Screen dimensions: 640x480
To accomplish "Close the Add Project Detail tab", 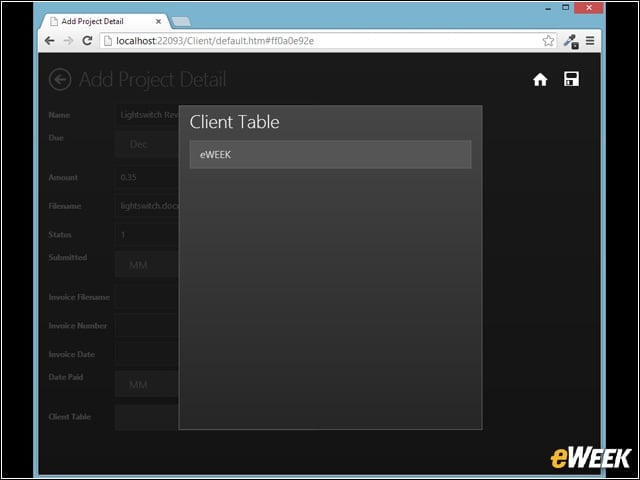I will pyautogui.click(x=158, y=22).
